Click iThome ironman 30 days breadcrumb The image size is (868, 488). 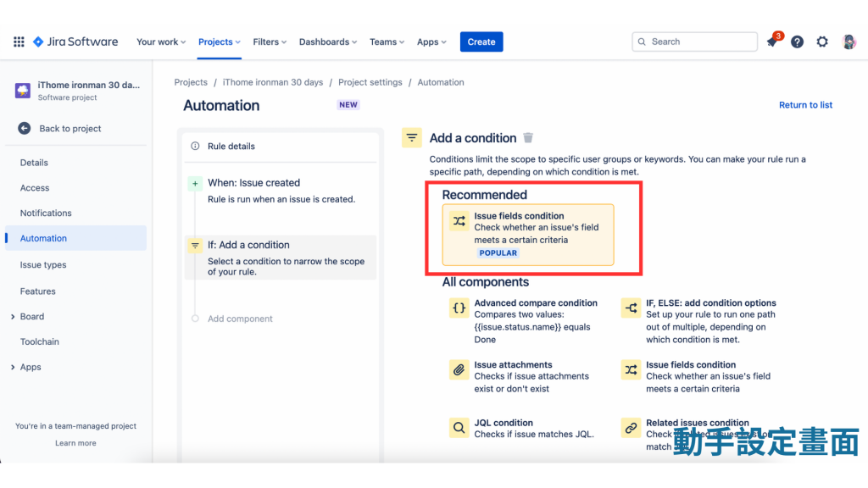pos(272,82)
